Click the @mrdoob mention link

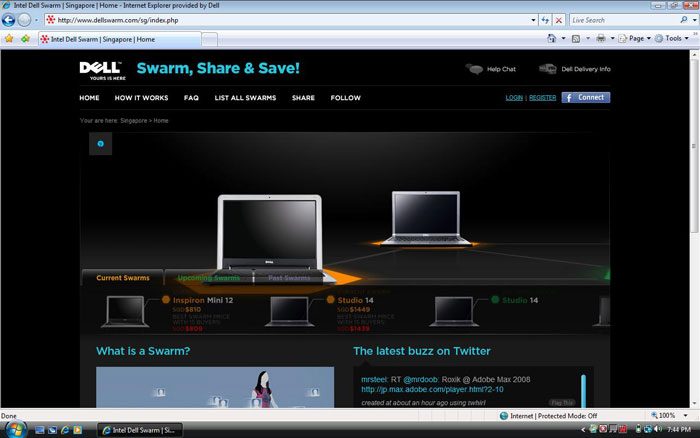421,380
